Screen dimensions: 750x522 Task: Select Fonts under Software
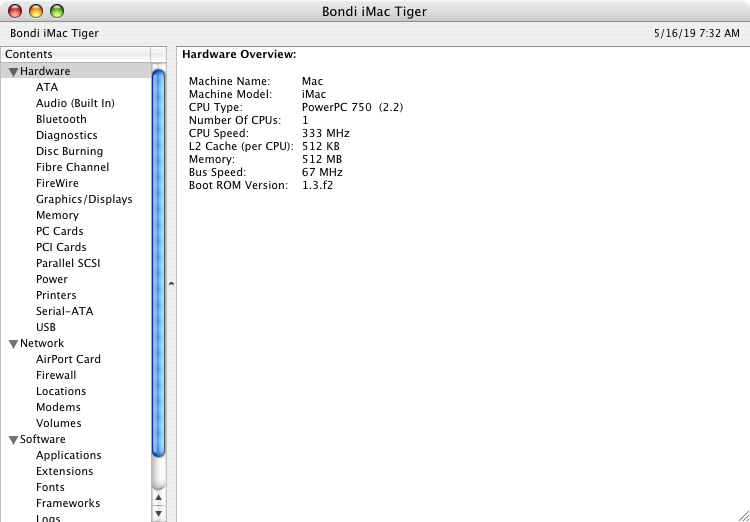click(x=50, y=488)
